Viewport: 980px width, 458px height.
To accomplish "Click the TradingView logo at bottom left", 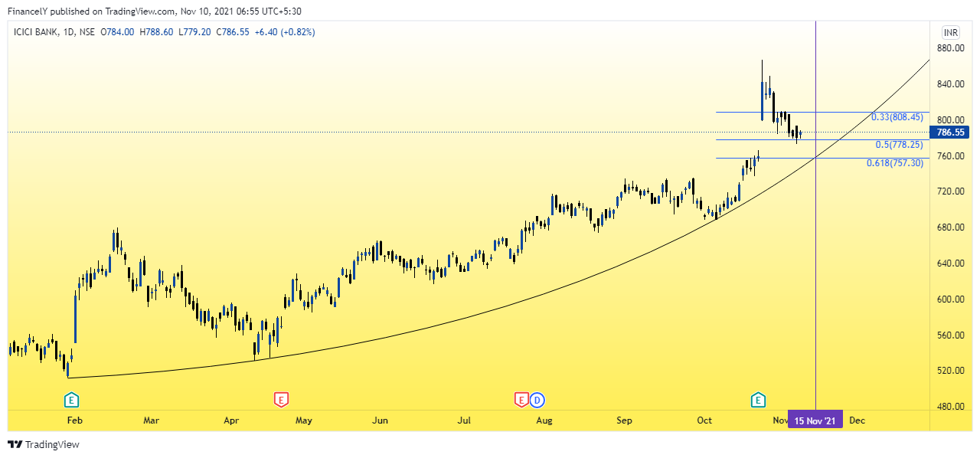I will 44,444.
